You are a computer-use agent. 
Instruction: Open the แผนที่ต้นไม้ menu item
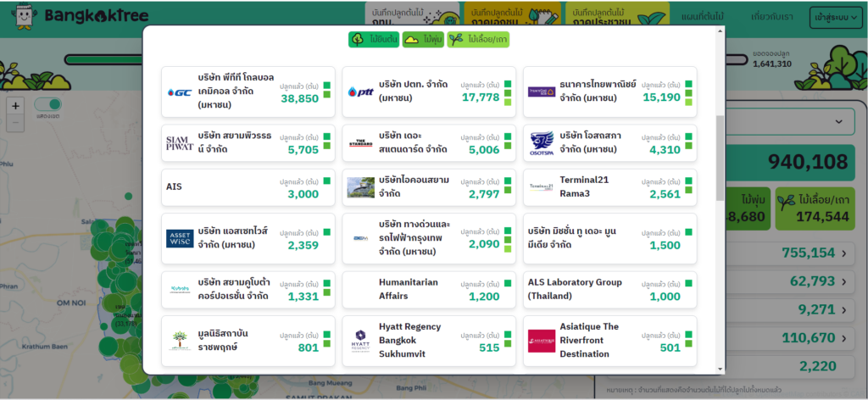(x=702, y=17)
